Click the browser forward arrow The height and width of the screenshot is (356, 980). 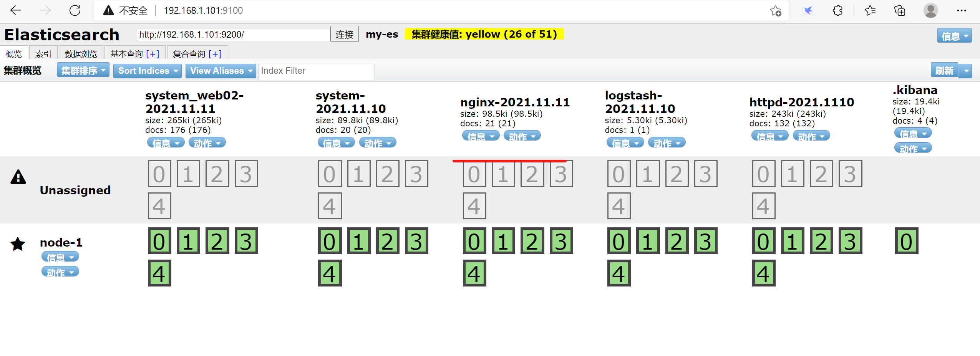click(x=45, y=10)
